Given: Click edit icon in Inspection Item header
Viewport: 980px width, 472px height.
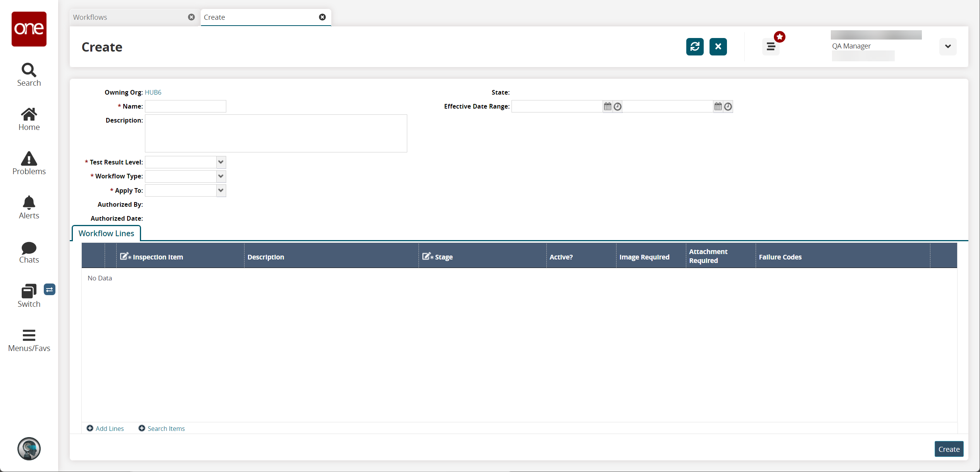Looking at the screenshot, I should pos(125,256).
